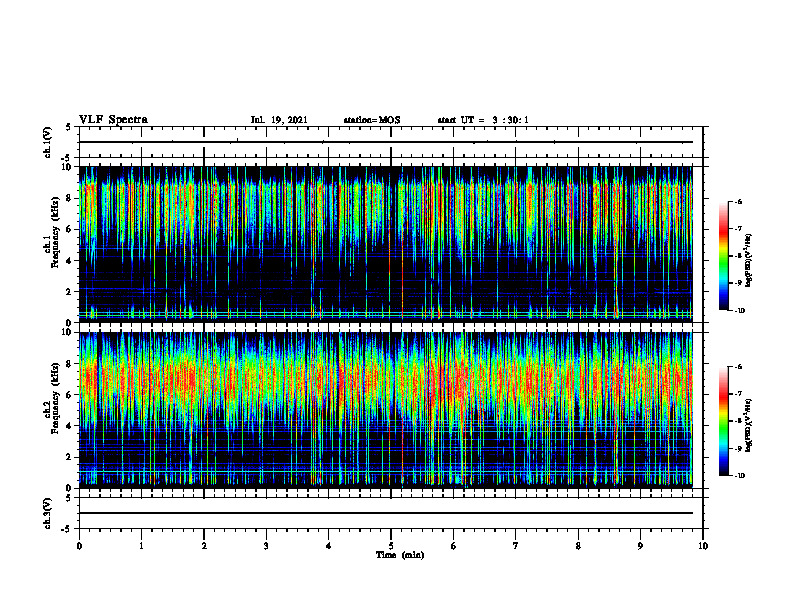Select the ch.2 log(PSD) colorbar label

pyautogui.click(x=749, y=425)
